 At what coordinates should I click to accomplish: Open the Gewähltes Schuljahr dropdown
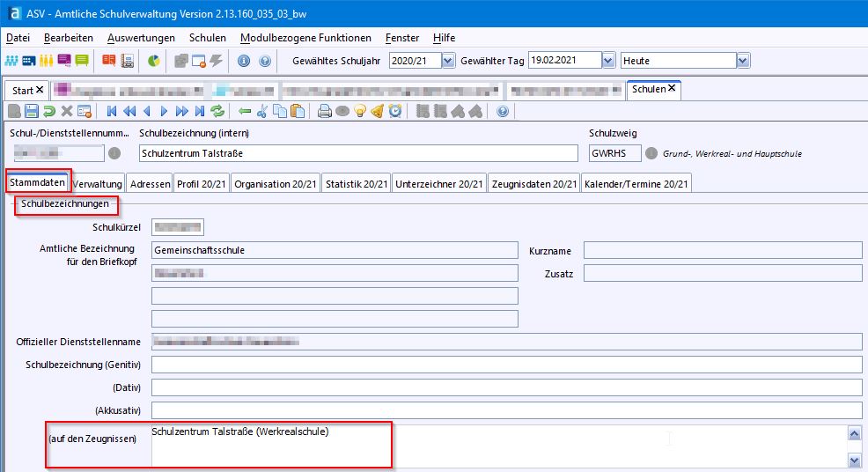[448, 61]
